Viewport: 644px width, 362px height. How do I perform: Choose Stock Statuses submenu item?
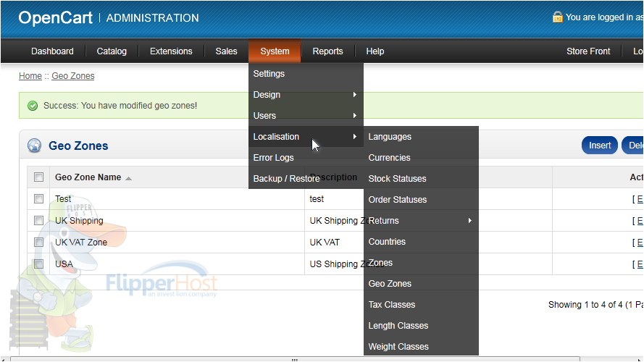tap(421, 179)
